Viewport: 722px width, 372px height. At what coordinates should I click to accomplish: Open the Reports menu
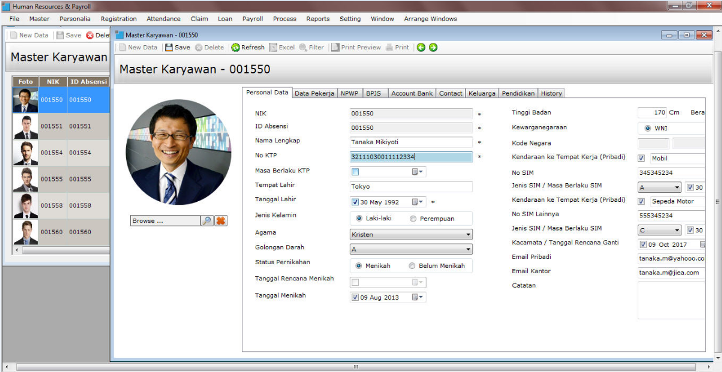coord(318,19)
